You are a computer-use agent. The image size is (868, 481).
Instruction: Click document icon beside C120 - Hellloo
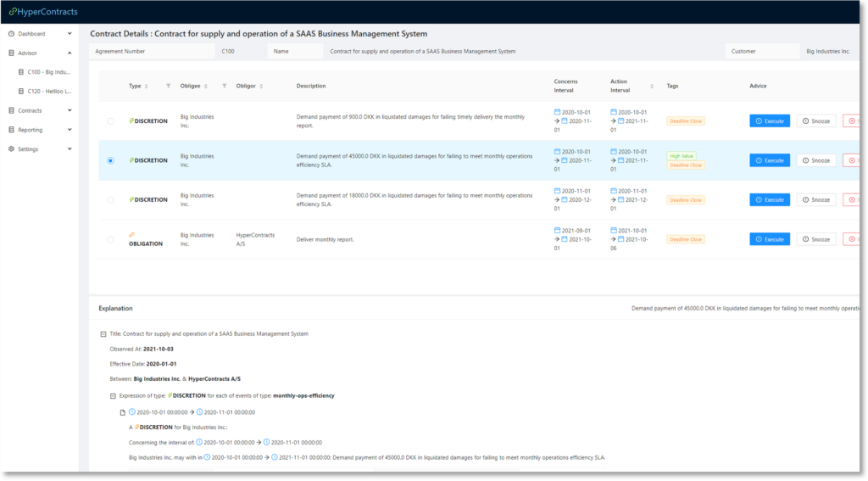(21, 92)
